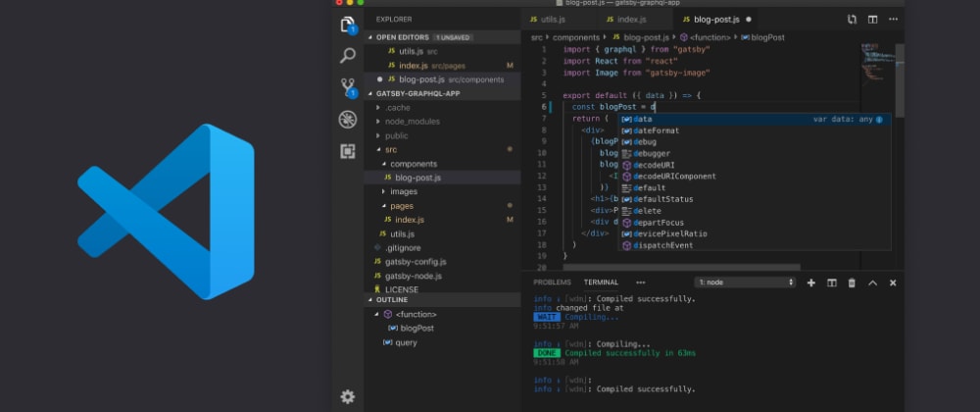Image resolution: width=980 pixels, height=412 pixels.
Task: Open the Debug view in activity bar
Action: coord(348,120)
